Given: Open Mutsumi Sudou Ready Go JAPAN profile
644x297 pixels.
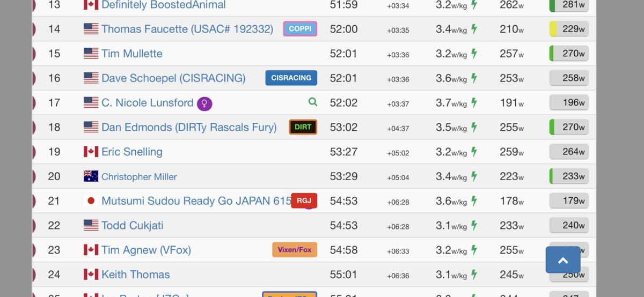Looking at the screenshot, I should coord(196,201).
